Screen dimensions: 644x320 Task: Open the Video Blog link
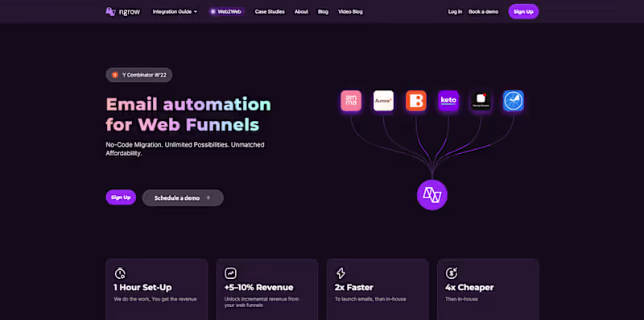pos(350,11)
